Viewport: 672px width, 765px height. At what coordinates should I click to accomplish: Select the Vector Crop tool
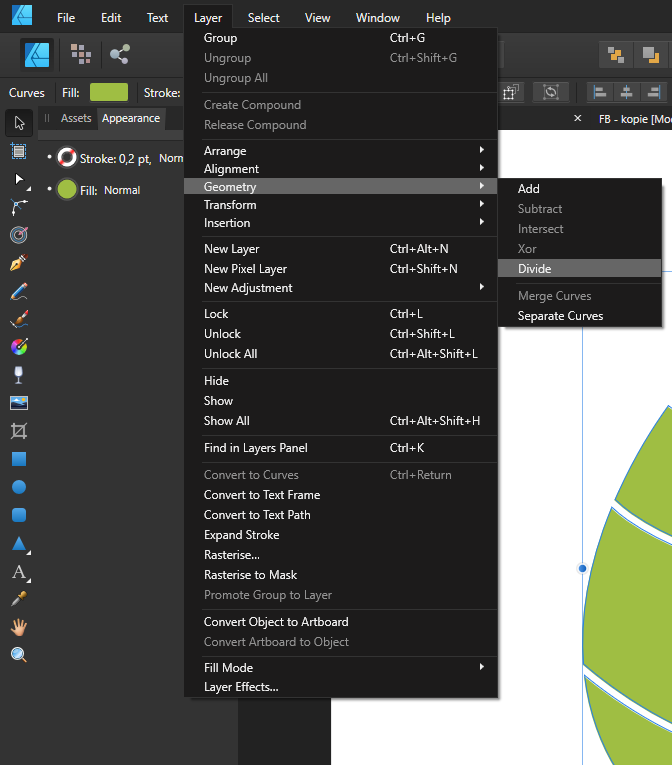pos(18,431)
